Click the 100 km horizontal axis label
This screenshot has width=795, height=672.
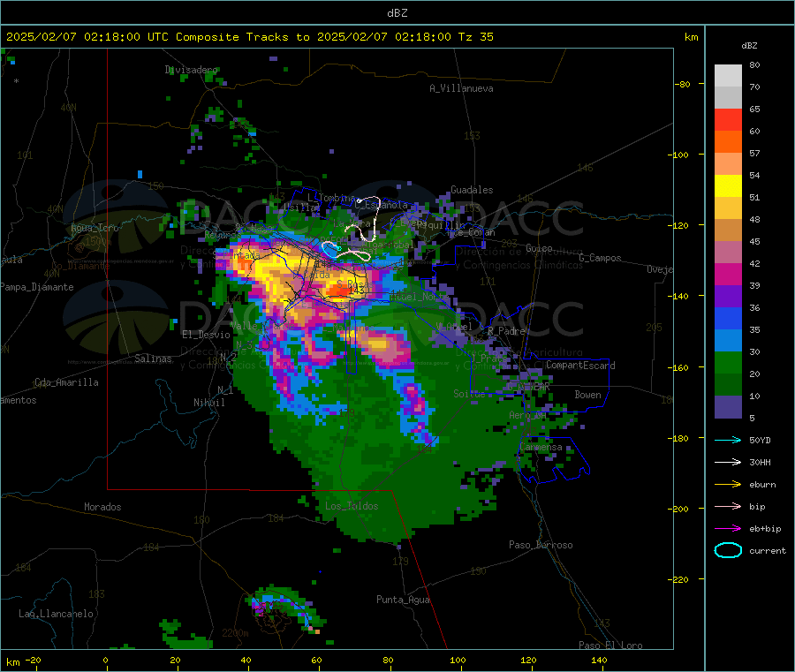tap(458, 661)
